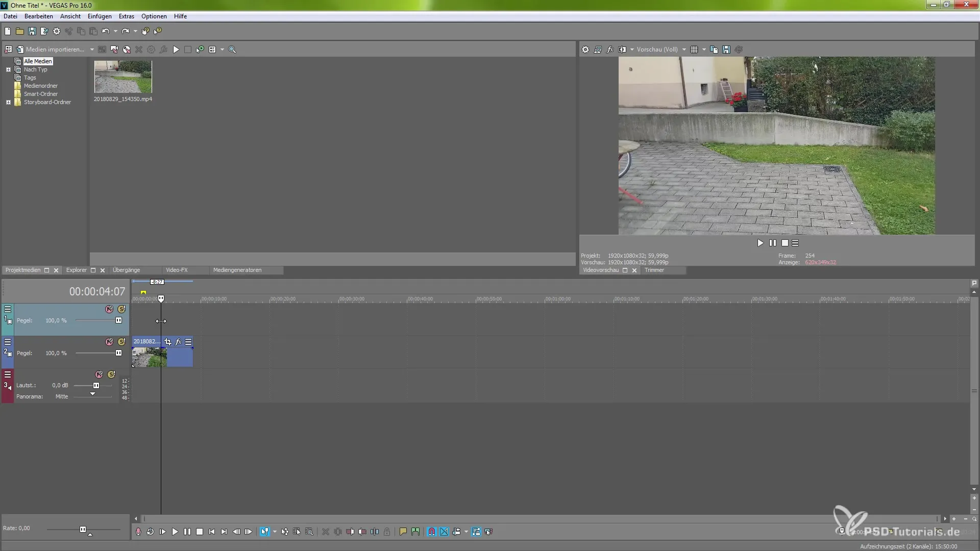Open the split screen view dropdown arrow
Viewport: 980px width, 551px height.
[632, 49]
